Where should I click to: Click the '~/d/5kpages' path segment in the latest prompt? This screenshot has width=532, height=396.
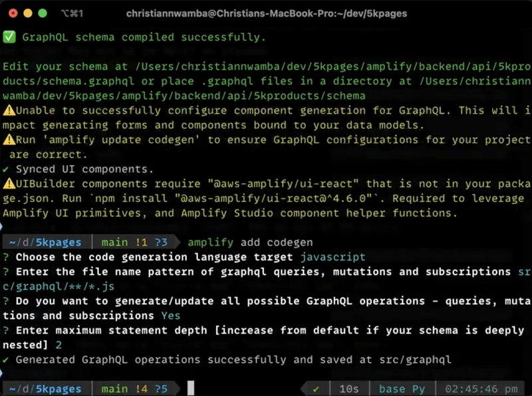(x=45, y=389)
